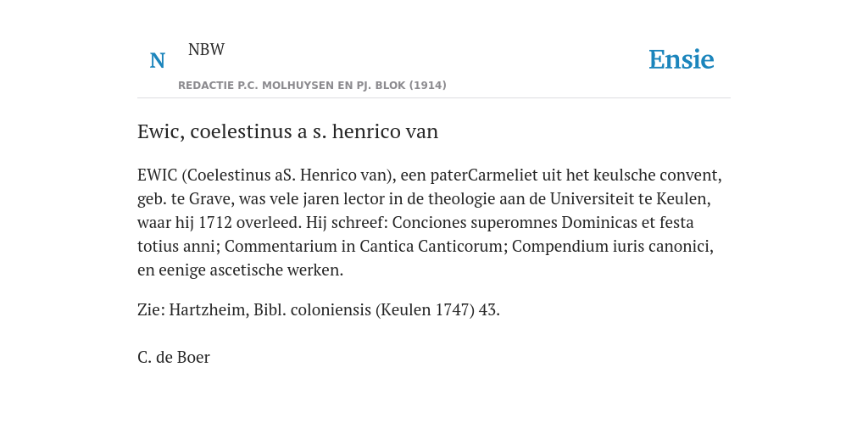Click the phrase Compendium iuris canonici
This screenshot has width=868, height=434.
[612, 247]
